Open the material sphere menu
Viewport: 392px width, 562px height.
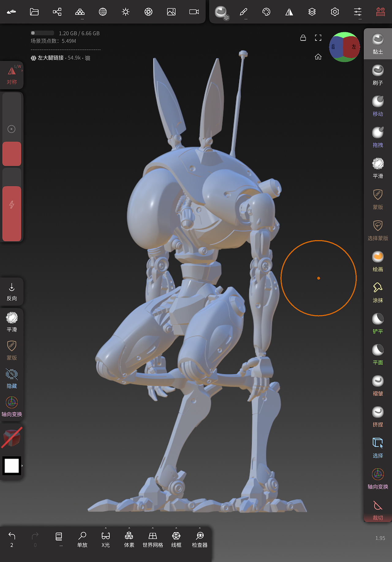(103, 12)
